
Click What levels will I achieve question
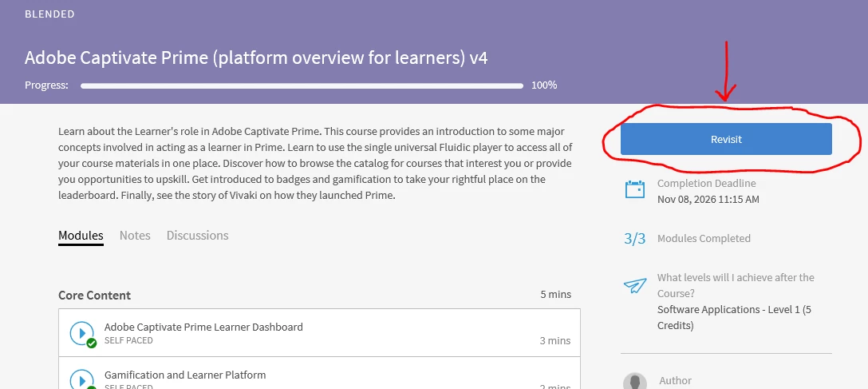pos(736,285)
